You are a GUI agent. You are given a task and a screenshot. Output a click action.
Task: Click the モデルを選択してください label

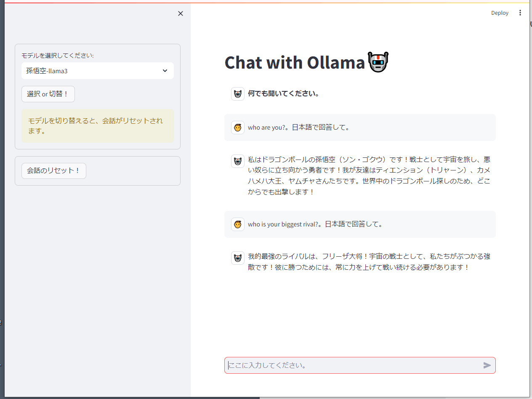click(58, 56)
